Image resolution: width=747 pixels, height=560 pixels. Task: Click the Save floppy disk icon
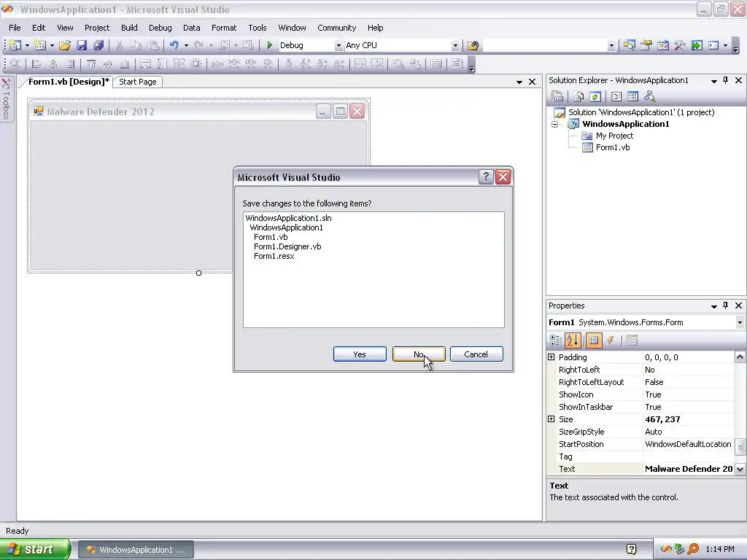tap(82, 45)
